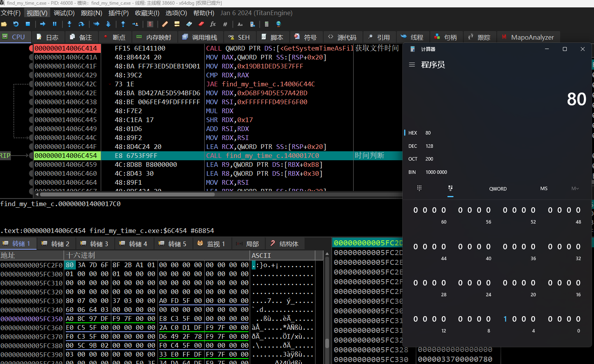The height and width of the screenshot is (364, 594).
Task: Open the 视图(V) menu
Action: (37, 13)
